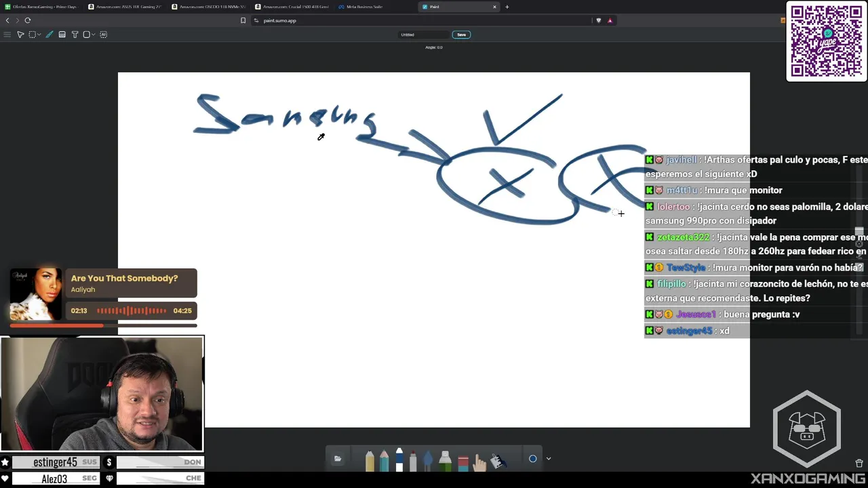Screen dimensions: 868x488
Task: Open the hamburger menu in Sumo Paint
Action: coord(7,35)
